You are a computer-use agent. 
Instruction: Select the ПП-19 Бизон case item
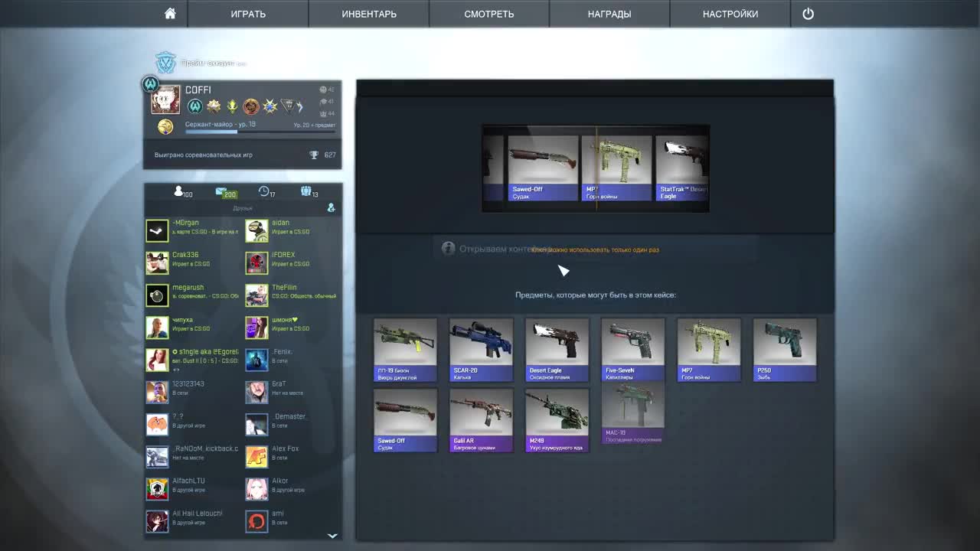tap(406, 350)
